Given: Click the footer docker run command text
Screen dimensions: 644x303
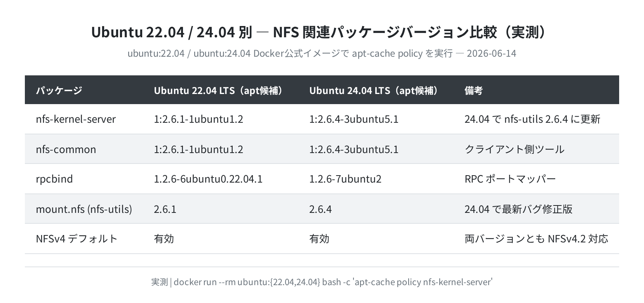Looking at the screenshot, I should [x=322, y=282].
